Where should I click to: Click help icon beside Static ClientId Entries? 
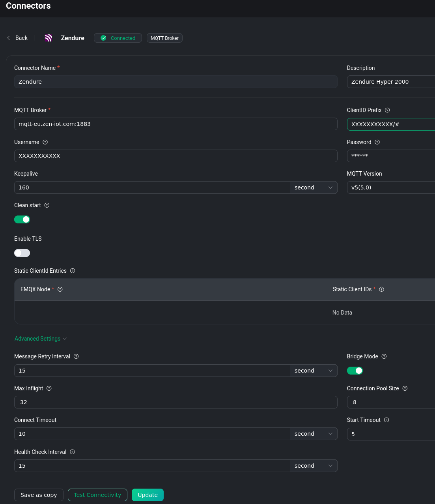[73, 271]
